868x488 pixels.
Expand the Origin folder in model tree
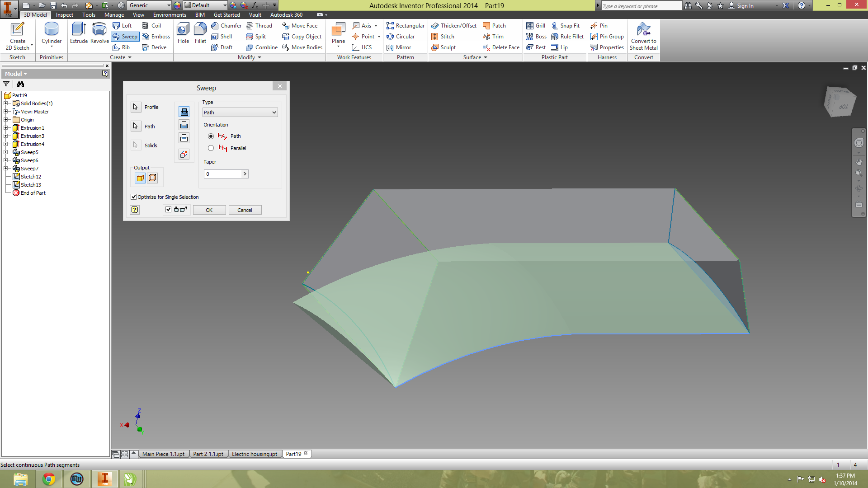(x=6, y=119)
